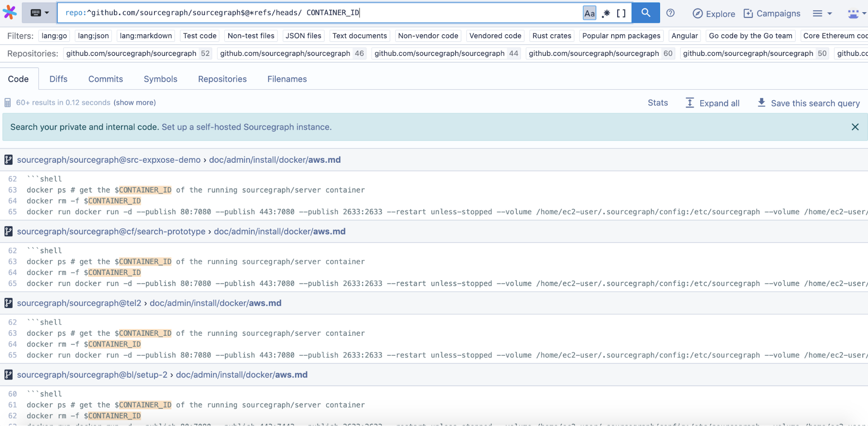Click the blue search magnifier button
Screen dimensions: 868x426
click(x=646, y=13)
